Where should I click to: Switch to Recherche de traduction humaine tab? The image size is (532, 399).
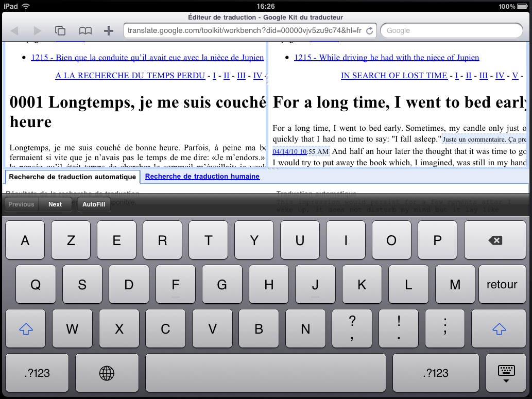pyautogui.click(x=202, y=177)
